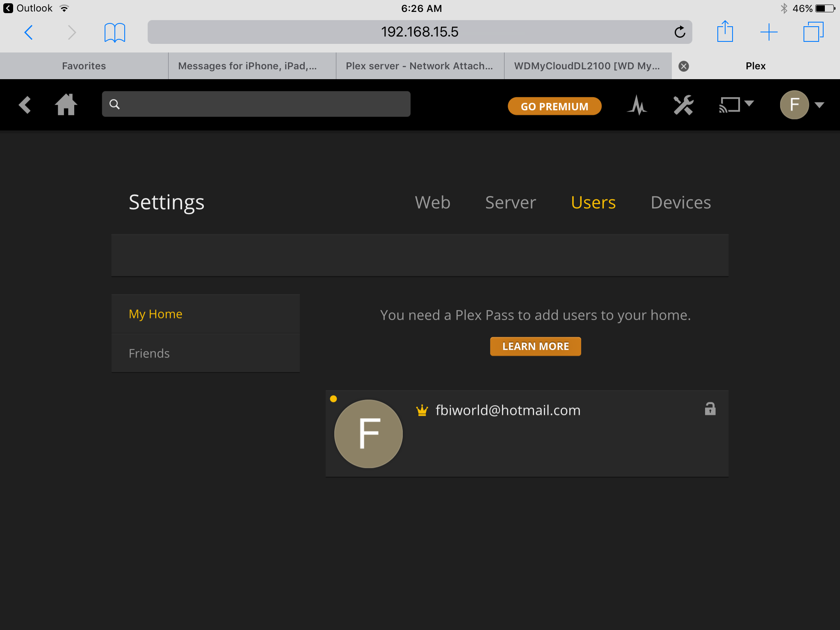Open Safari bookmarks book icon

[114, 32]
